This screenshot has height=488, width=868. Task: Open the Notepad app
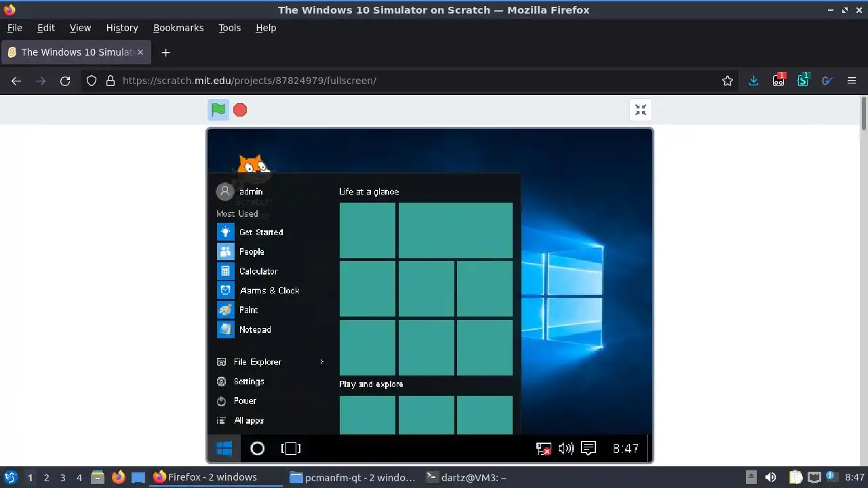click(x=255, y=329)
